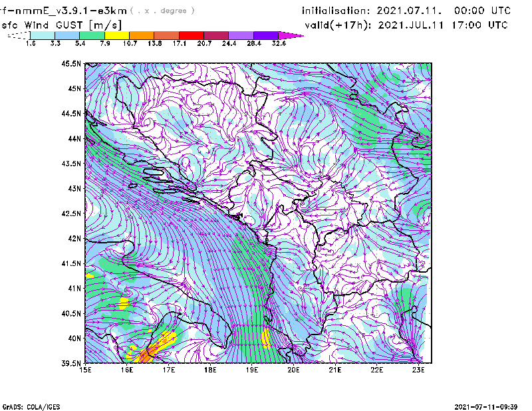Click the dashed white arrow at legend start
The image size is (532, 411).
coord(19,35)
